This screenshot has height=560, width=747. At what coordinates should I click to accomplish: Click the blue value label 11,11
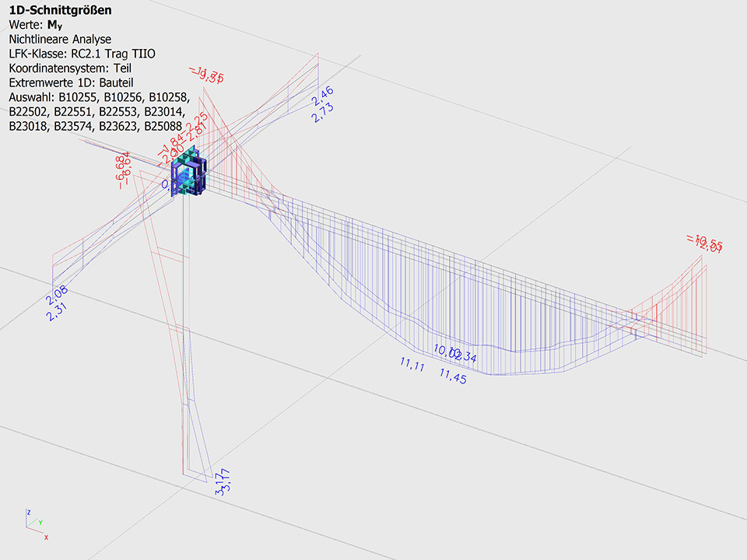click(x=412, y=364)
